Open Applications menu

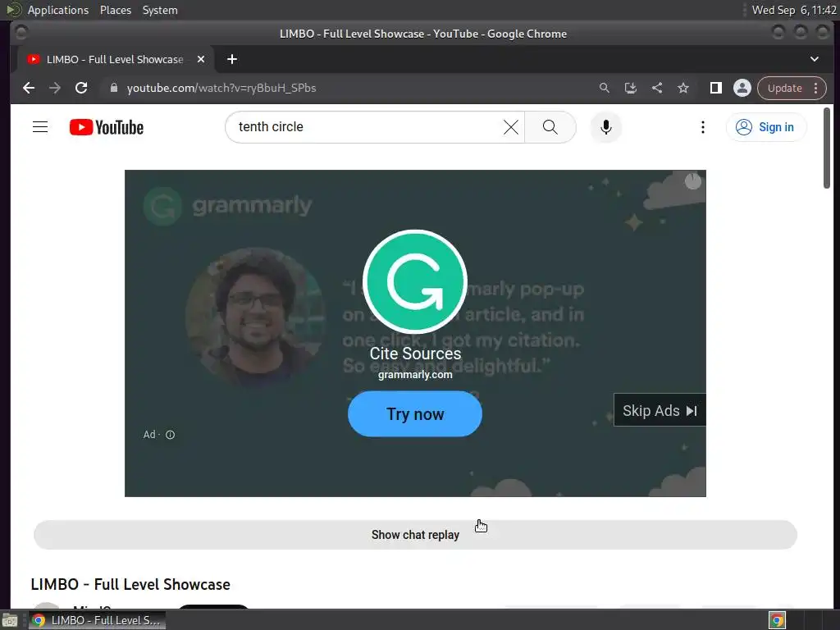(58, 10)
